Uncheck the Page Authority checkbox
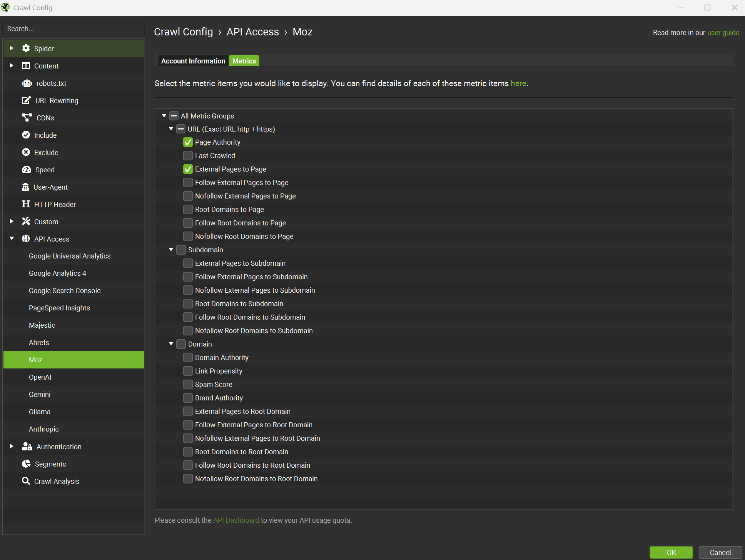The width and height of the screenshot is (745, 560). click(188, 142)
